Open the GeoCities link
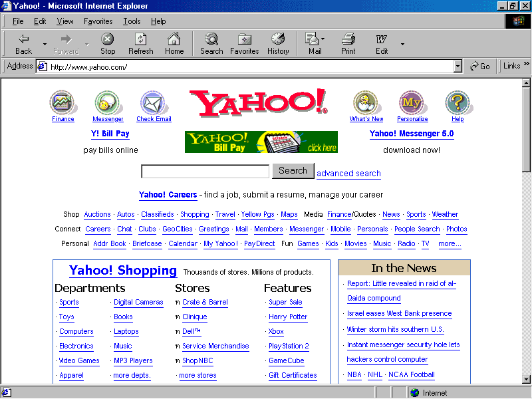Screen dimensions: 532x399 click(x=178, y=229)
